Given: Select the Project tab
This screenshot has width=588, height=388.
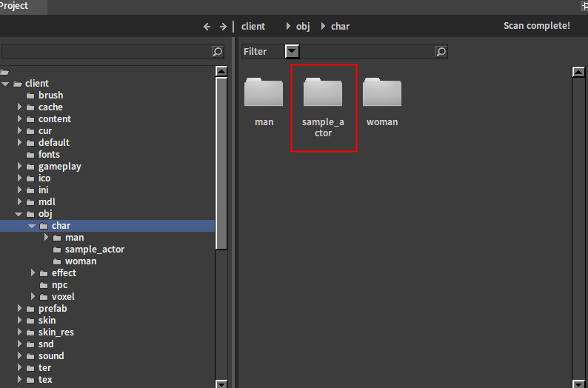Looking at the screenshot, I should [15, 6].
